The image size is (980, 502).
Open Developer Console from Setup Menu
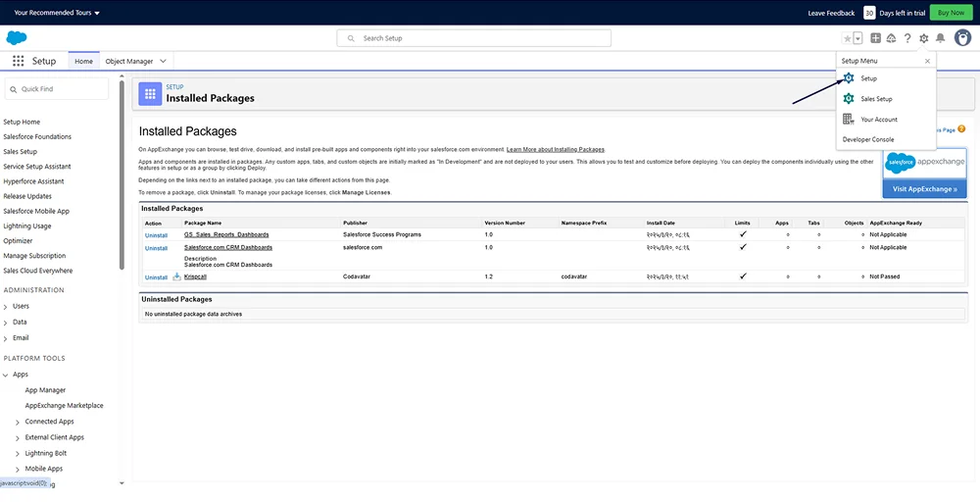click(868, 139)
